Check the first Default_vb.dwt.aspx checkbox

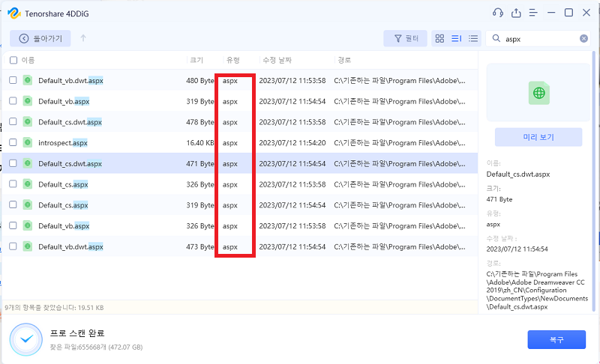tap(13, 80)
